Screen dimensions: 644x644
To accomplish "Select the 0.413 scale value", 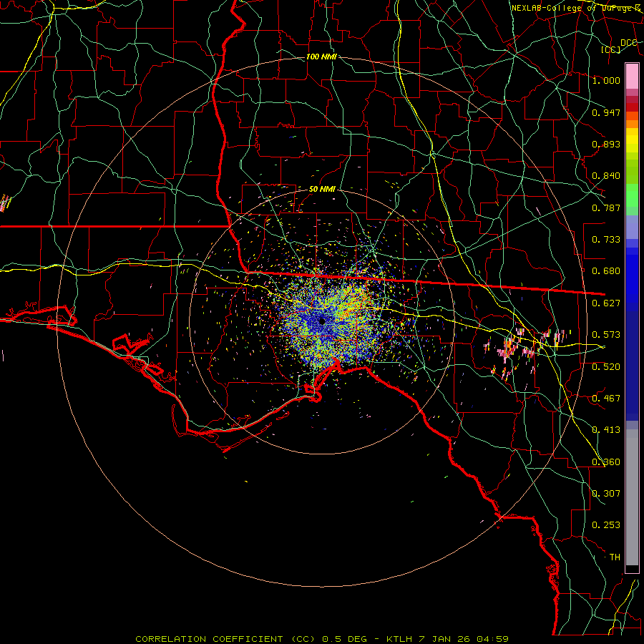I will 606,430.
